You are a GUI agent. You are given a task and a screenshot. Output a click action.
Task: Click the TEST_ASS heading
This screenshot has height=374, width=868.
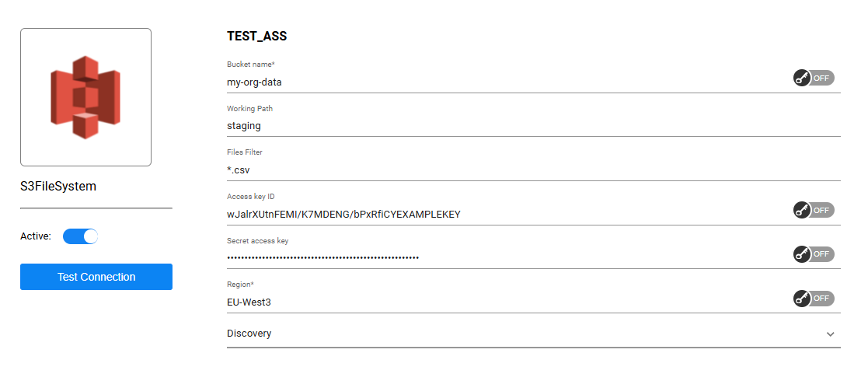[x=257, y=37]
